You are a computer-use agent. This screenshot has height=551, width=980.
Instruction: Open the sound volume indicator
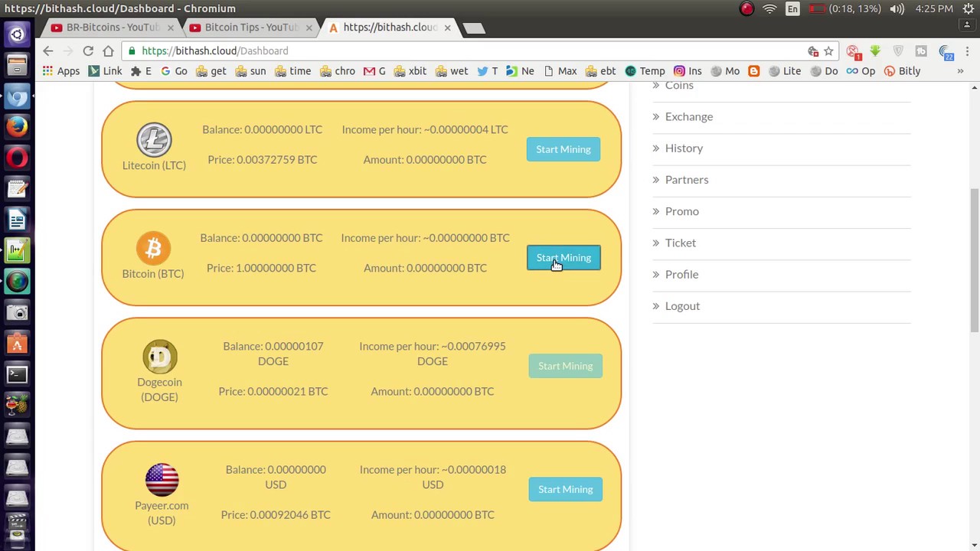click(x=897, y=8)
